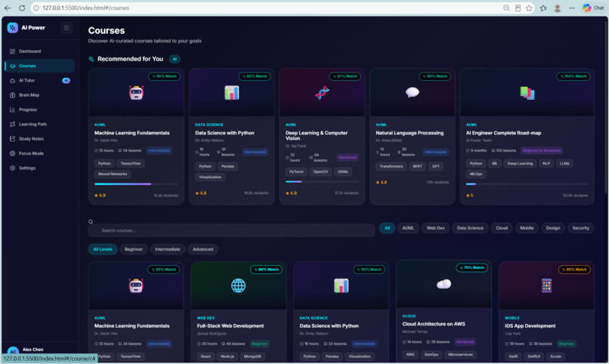Open Full-Stack Web Development card thumbnail

pos(239,285)
